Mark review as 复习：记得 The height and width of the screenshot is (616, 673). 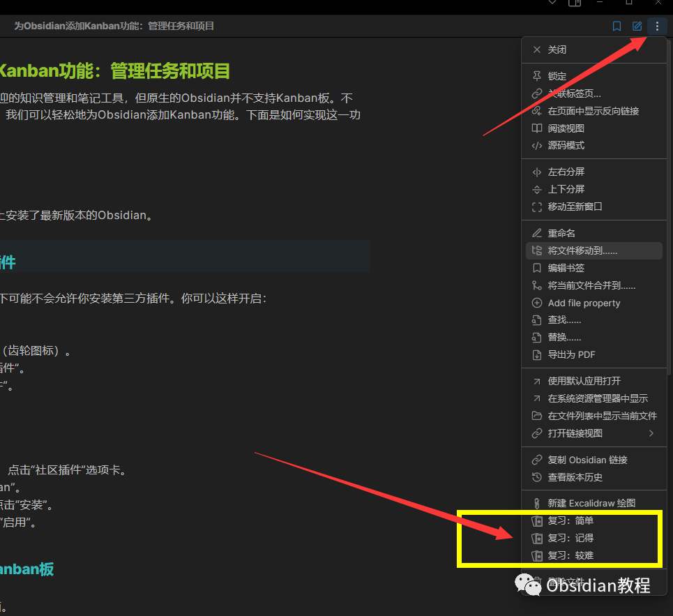coord(594,539)
